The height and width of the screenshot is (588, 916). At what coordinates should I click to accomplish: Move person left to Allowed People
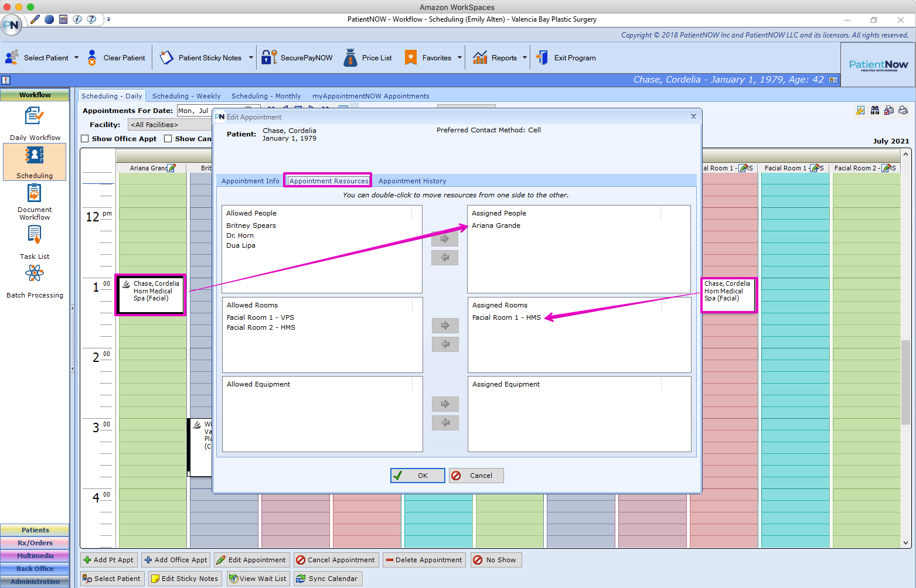pyautogui.click(x=445, y=257)
